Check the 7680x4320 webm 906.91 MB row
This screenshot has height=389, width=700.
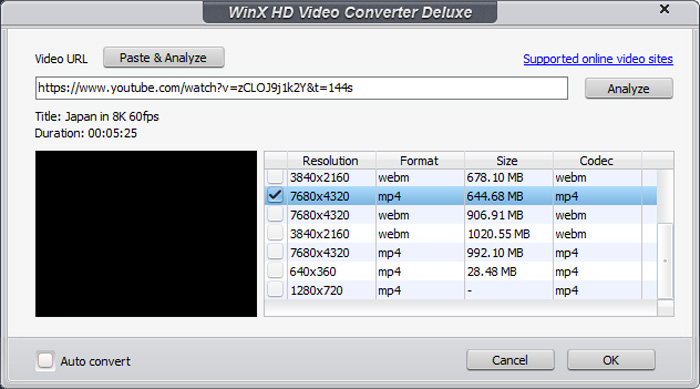[x=275, y=215]
